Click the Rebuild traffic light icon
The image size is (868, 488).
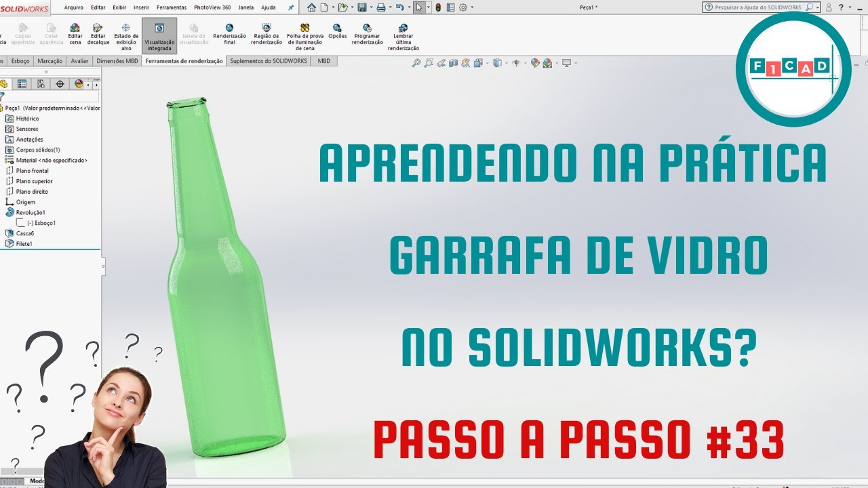point(438,7)
